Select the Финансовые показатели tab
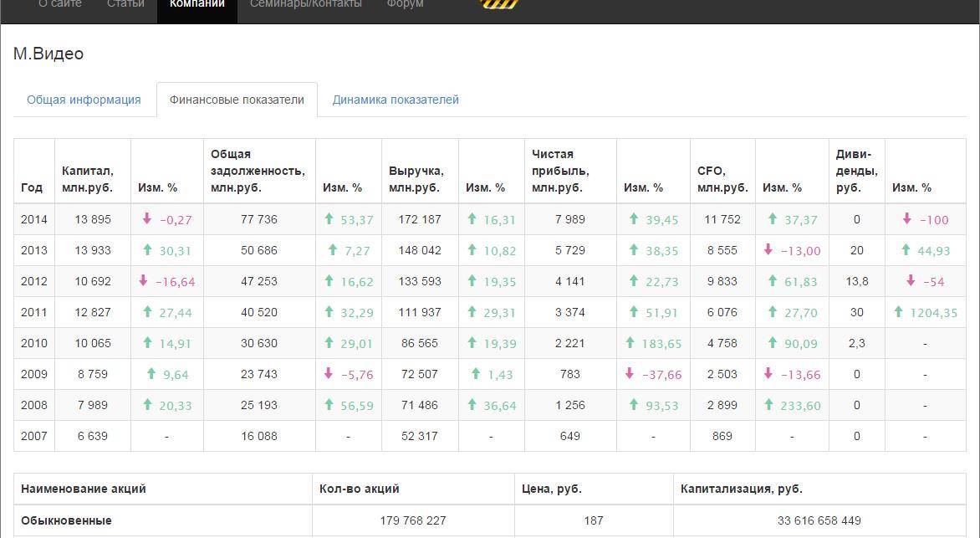Image resolution: width=980 pixels, height=538 pixels. (237, 100)
